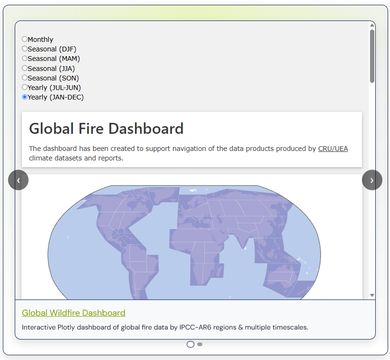Click the second carousel dot indicator
This screenshot has height=360, width=390.
click(x=200, y=344)
